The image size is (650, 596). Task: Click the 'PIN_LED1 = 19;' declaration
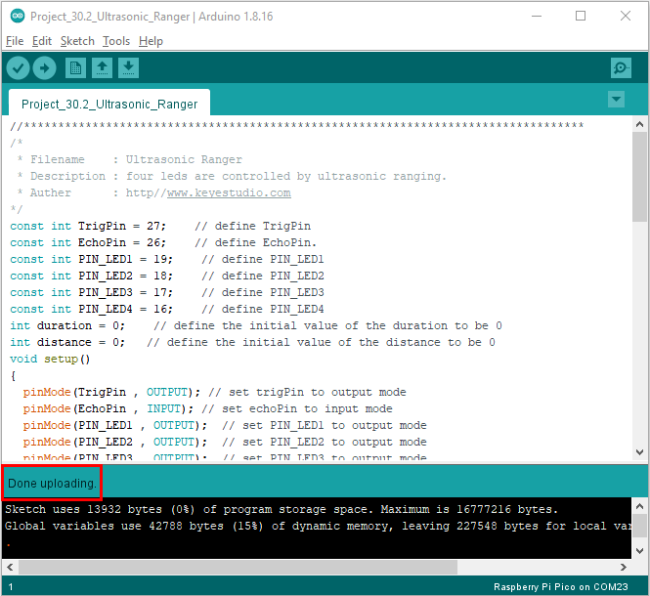(125, 259)
